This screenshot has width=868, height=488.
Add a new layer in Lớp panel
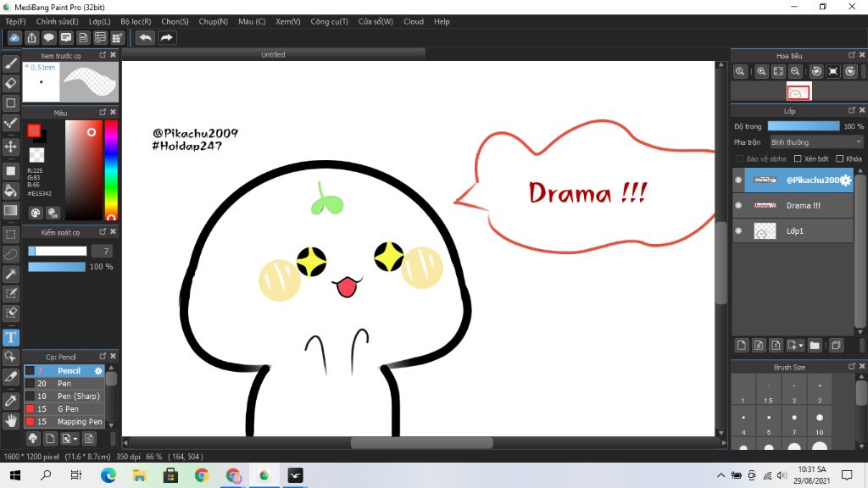[742, 346]
